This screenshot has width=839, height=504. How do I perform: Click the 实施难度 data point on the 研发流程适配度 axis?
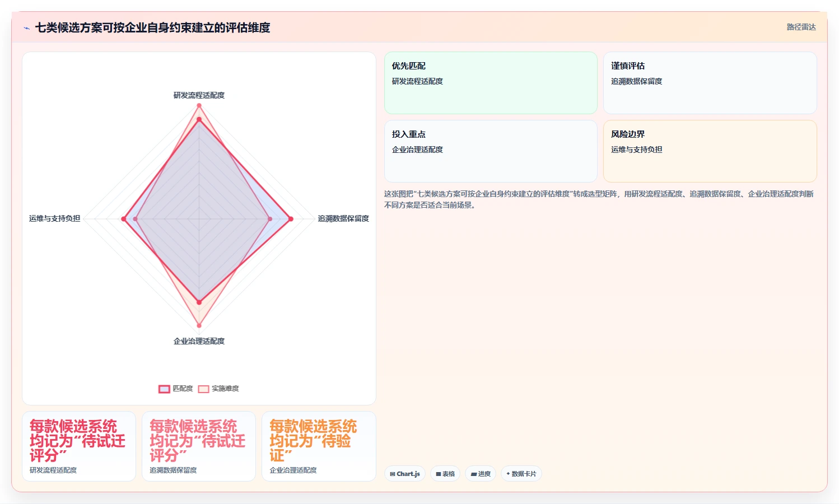point(199,105)
